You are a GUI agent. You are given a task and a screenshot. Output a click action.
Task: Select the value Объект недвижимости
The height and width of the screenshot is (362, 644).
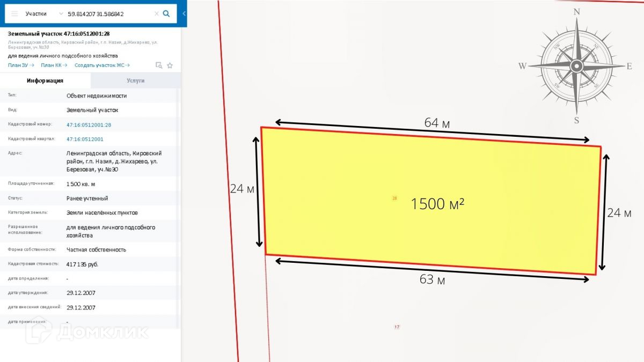tap(97, 96)
